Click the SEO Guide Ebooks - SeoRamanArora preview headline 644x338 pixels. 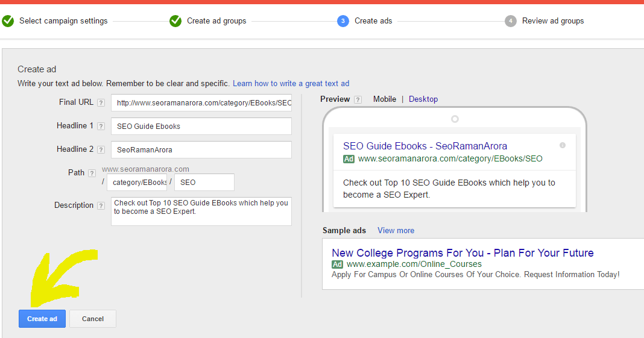point(425,146)
